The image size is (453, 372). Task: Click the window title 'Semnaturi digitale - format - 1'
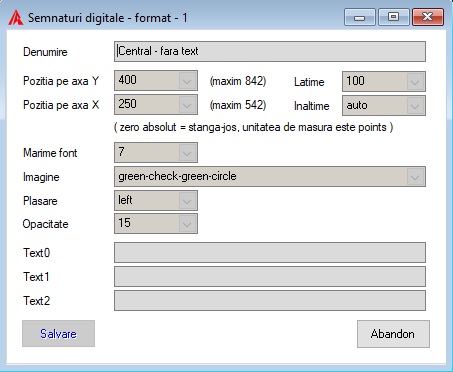click(108, 18)
